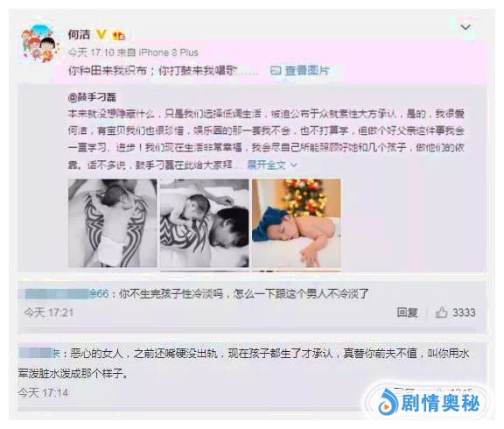The width and height of the screenshot is (504, 429).
Task: Click 回复 on the 17:21 comment
Action: 407,313
